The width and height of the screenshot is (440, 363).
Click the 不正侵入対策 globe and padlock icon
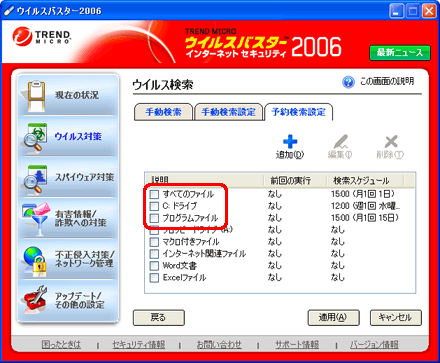[35, 261]
